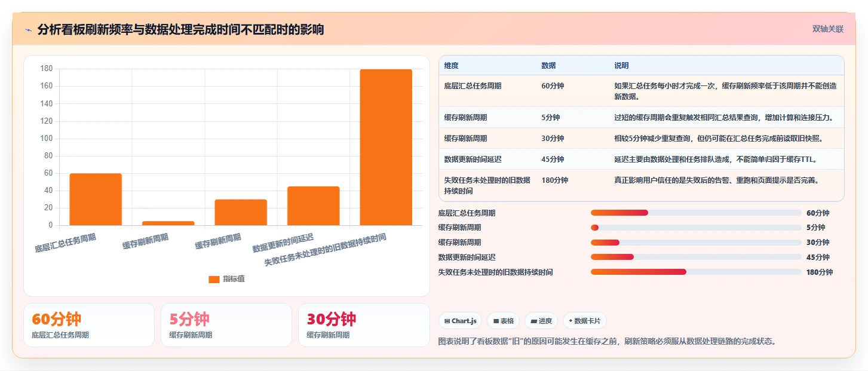Click the tallest chart bar for 失败任务未处理的旧数据持续时间

[386, 148]
